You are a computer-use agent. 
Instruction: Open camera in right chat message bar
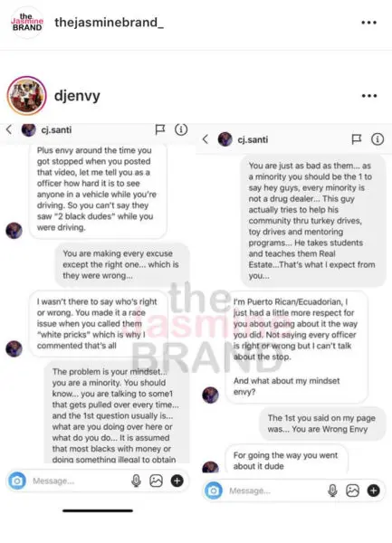pyautogui.click(x=214, y=491)
